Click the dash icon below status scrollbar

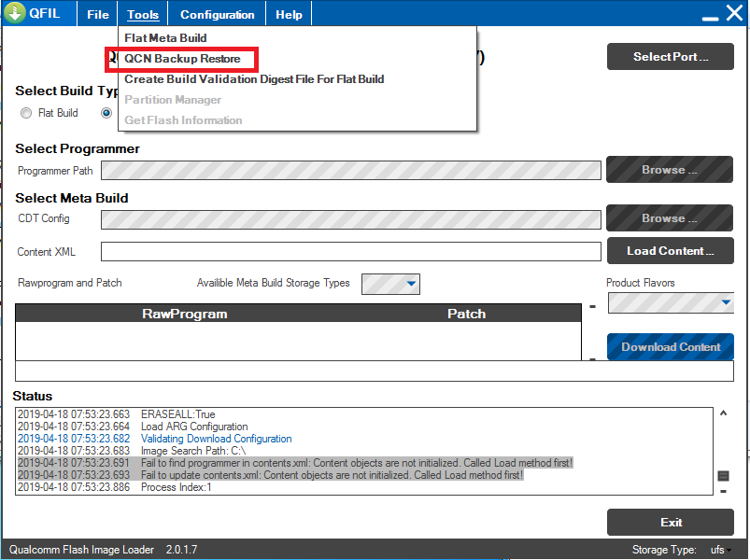[x=723, y=491]
